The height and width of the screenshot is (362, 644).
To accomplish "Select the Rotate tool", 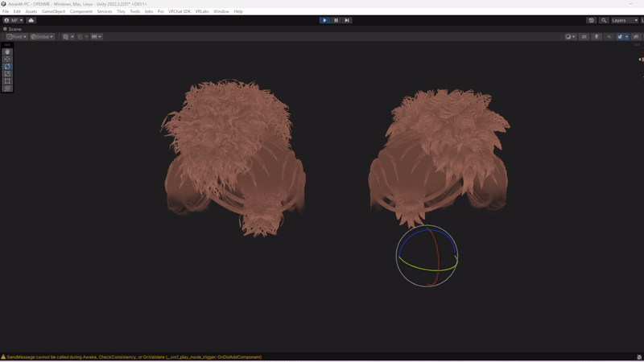I will tap(7, 66).
